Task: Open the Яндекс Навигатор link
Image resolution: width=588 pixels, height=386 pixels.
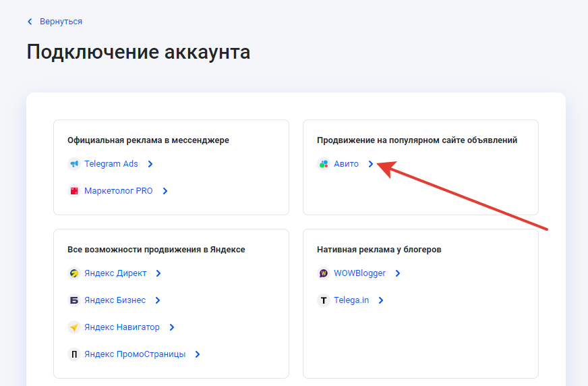Action: coord(122,327)
